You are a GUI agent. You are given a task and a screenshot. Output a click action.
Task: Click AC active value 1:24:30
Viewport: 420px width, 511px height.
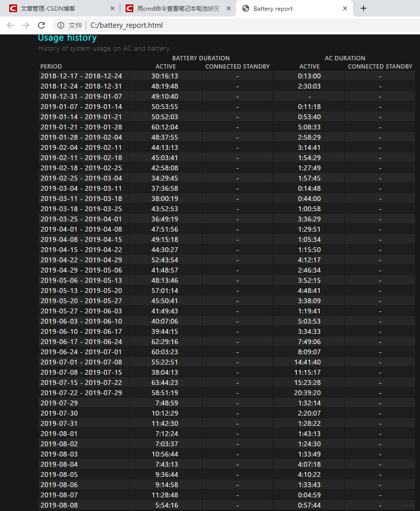point(309,444)
